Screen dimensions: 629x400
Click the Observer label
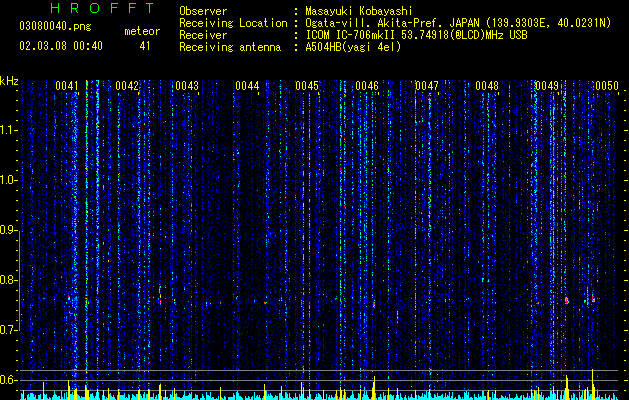click(x=203, y=11)
